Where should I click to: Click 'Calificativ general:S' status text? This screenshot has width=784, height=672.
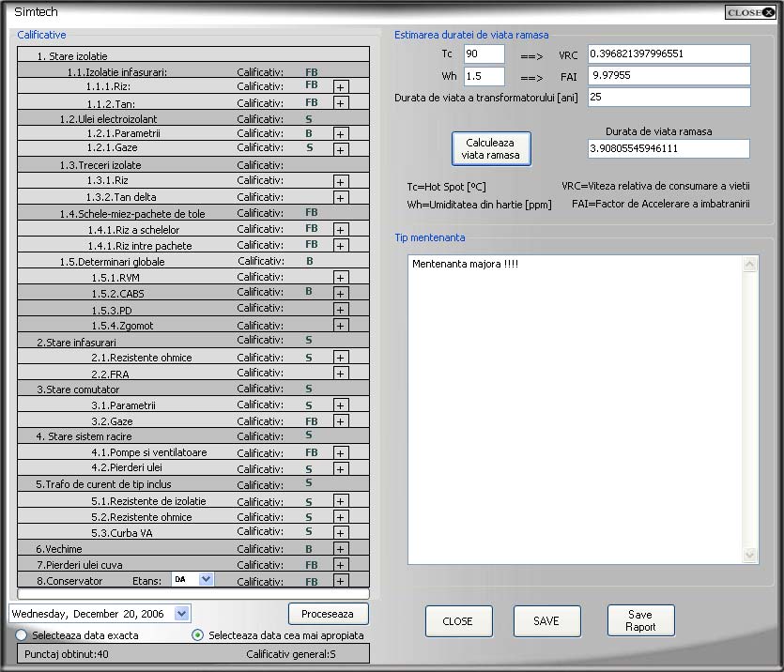[x=291, y=654]
